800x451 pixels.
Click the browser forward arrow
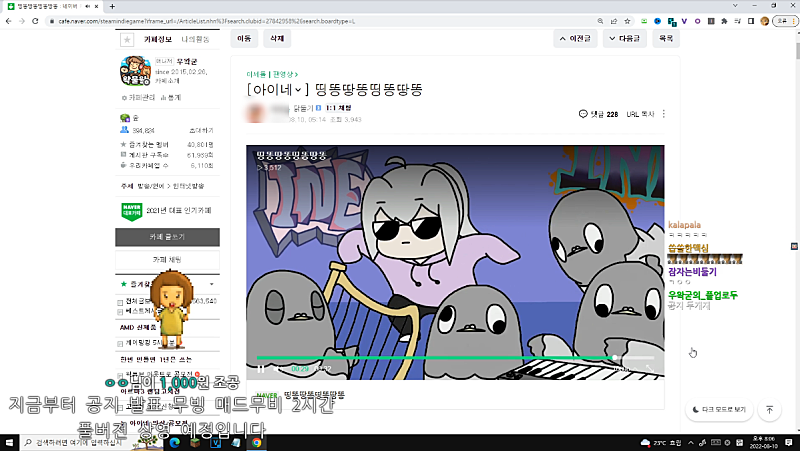21,21
